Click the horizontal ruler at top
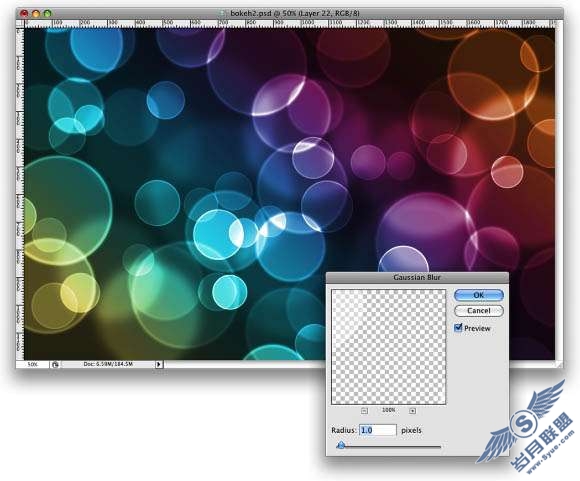580x481 pixels. (x=290, y=23)
